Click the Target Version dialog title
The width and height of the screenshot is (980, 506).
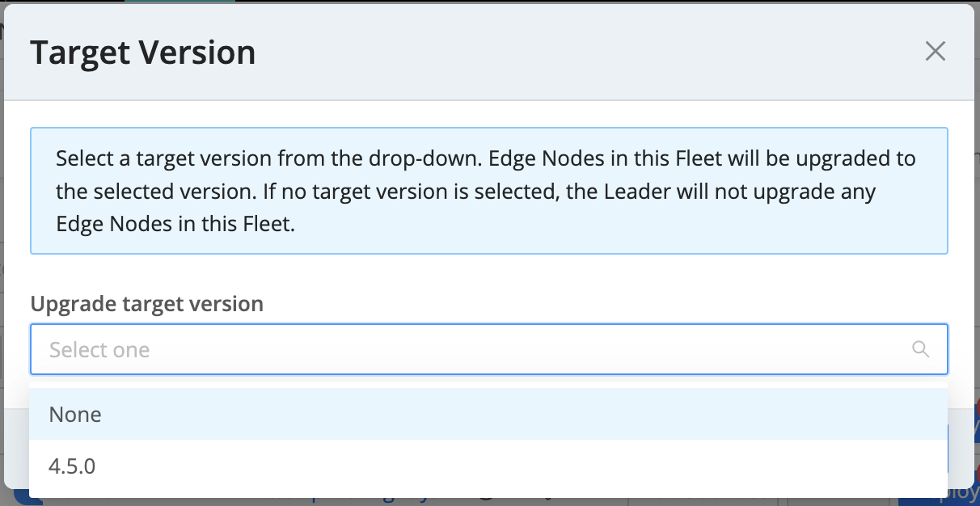[143, 53]
